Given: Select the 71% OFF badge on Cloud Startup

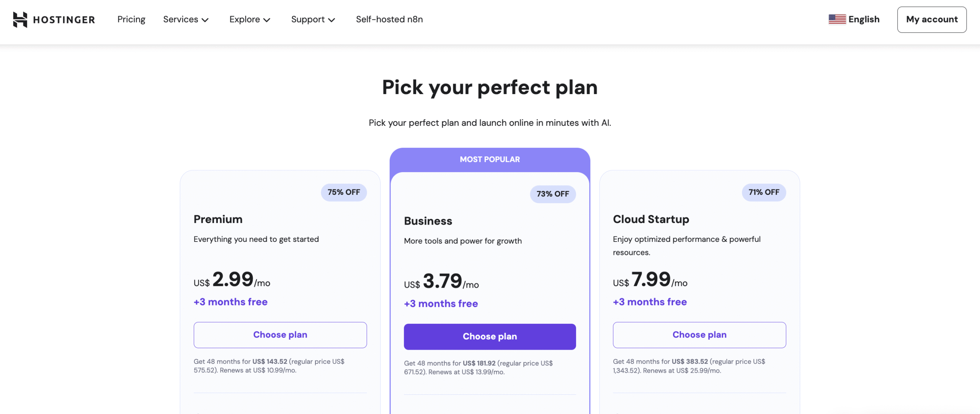Looking at the screenshot, I should click(763, 192).
